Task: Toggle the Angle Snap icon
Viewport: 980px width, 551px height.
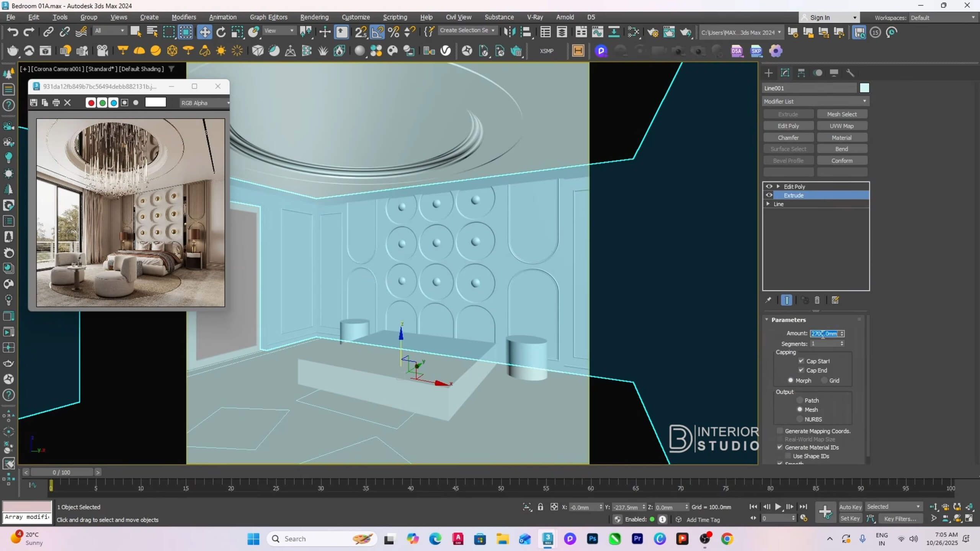Action: coord(377,32)
